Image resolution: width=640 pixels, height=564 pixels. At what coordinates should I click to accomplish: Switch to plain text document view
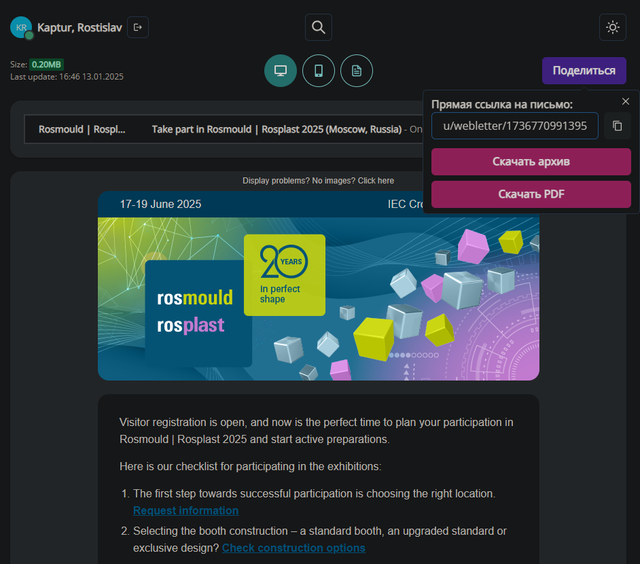coord(356,71)
